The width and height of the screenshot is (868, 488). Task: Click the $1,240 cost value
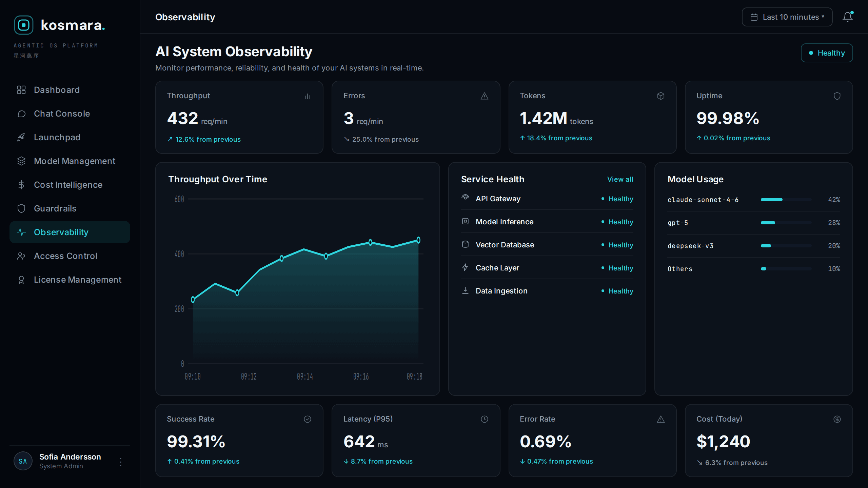[723, 442]
